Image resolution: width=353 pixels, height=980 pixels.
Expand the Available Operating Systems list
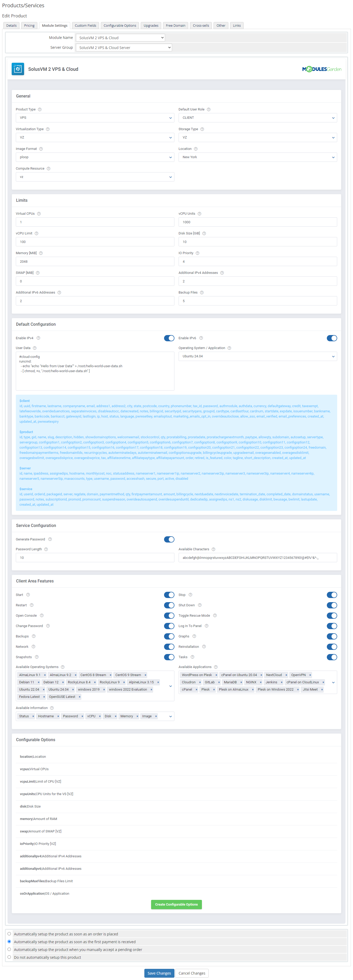(x=171, y=686)
